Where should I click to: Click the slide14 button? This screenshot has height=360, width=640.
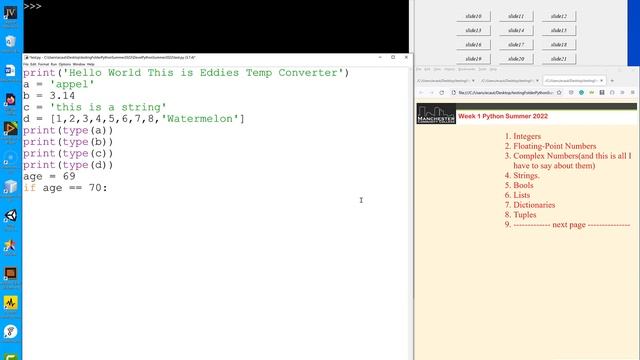pyautogui.click(x=516, y=30)
